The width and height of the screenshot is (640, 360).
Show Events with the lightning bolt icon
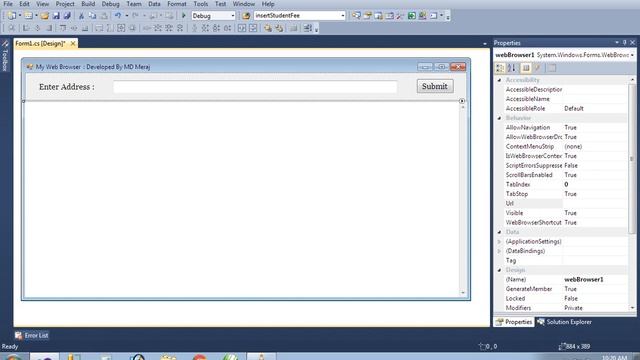click(x=538, y=68)
